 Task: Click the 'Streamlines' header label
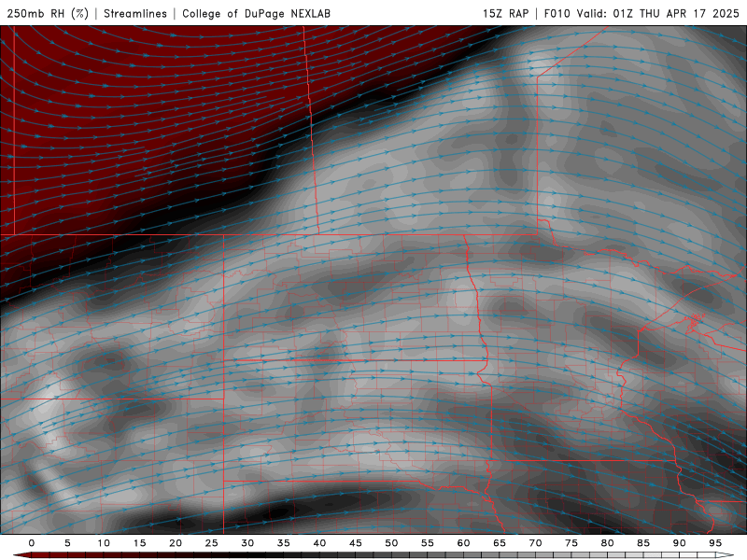(x=135, y=13)
